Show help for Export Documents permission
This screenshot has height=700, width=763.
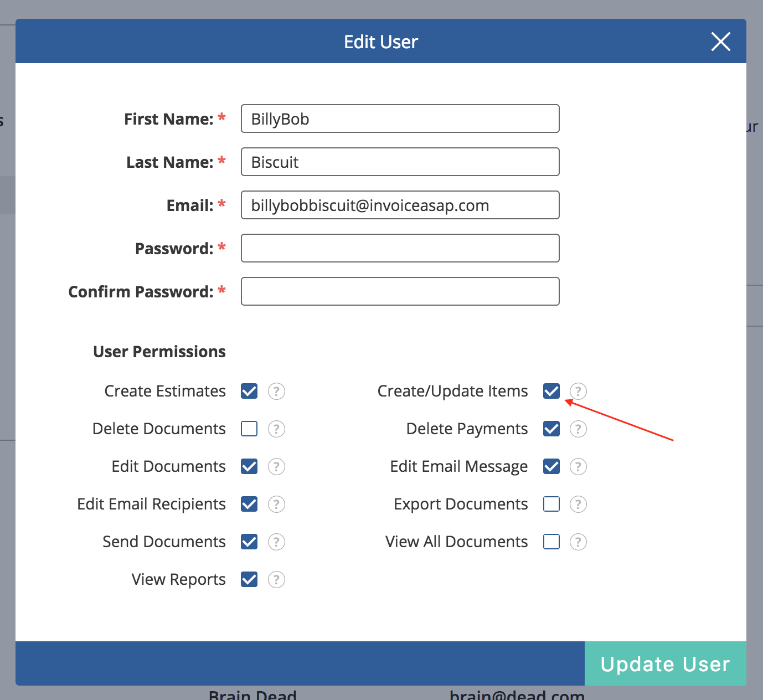coord(578,505)
